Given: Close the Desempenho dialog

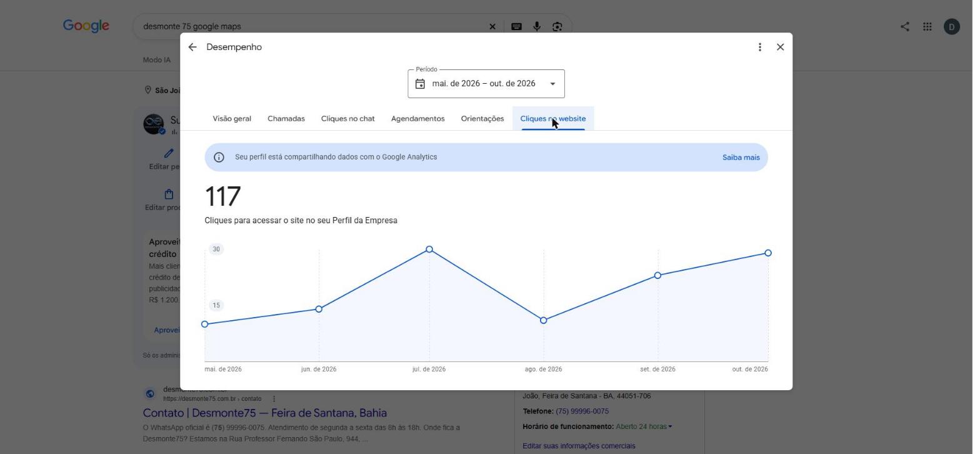Looking at the screenshot, I should [x=780, y=47].
